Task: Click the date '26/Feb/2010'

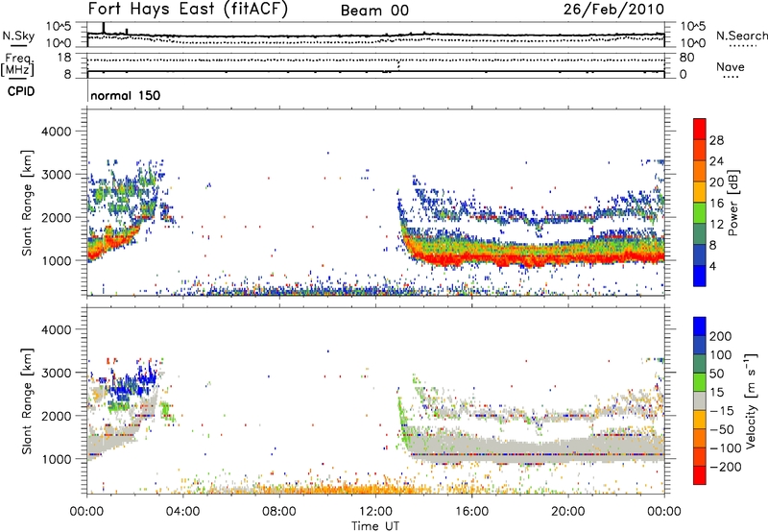Action: coord(613,10)
